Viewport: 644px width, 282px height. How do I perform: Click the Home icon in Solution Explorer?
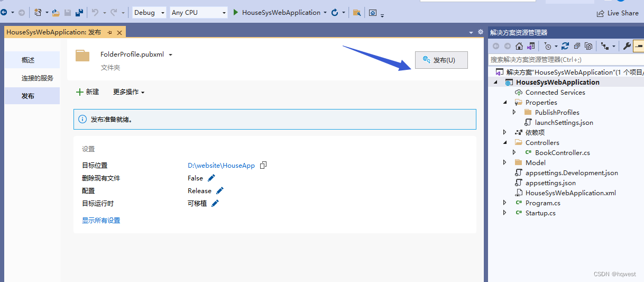pyautogui.click(x=519, y=46)
